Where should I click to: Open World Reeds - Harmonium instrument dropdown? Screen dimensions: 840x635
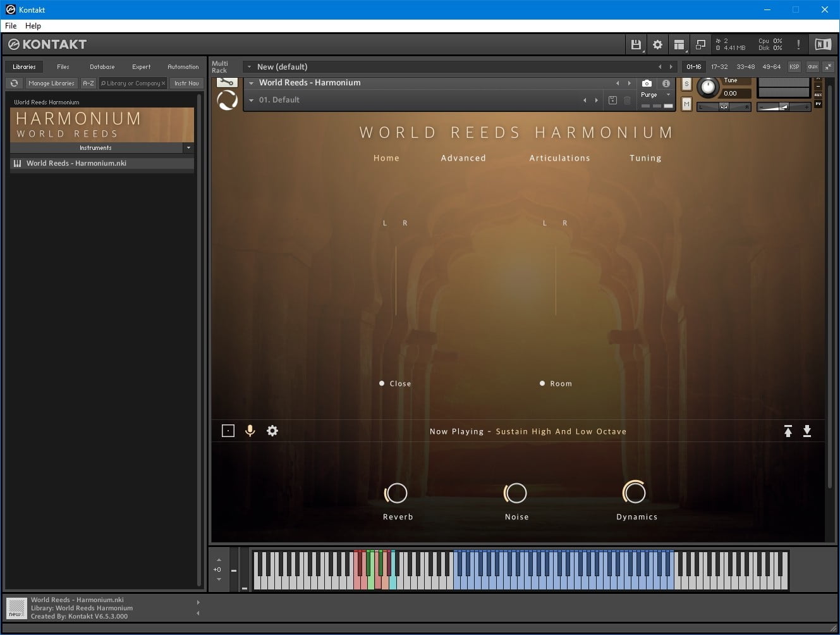251,83
